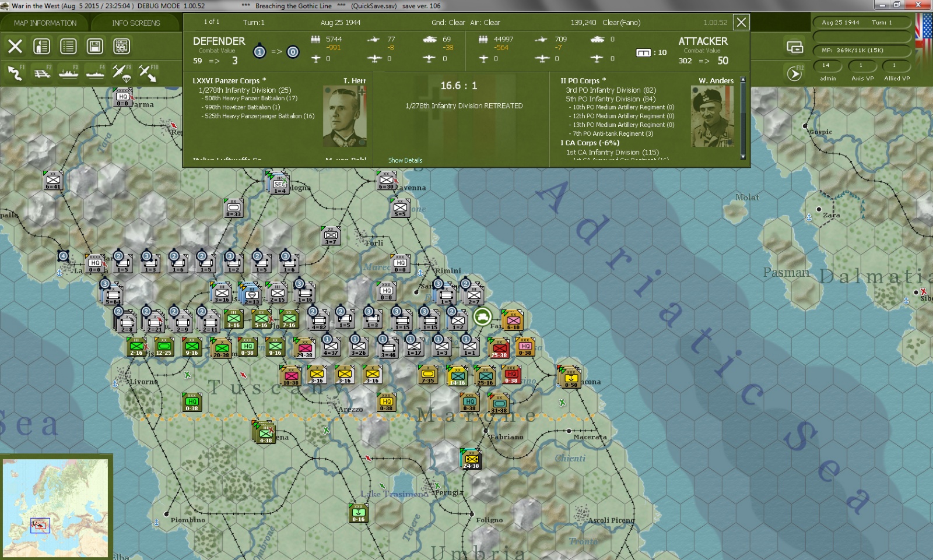The height and width of the screenshot is (560, 933).
Task: Expand II PO Corps unit list
Action: pyautogui.click(x=583, y=80)
